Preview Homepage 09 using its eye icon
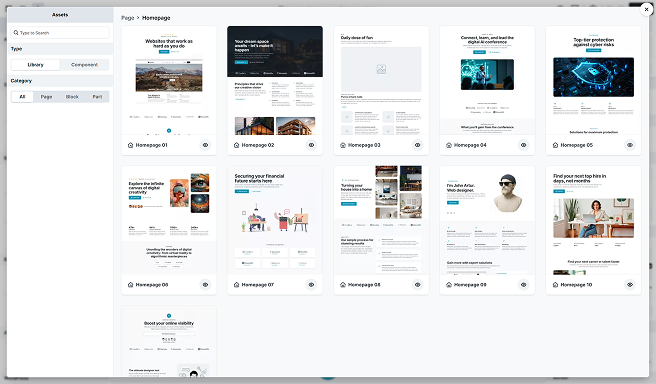The width and height of the screenshot is (656, 384). 523,285
